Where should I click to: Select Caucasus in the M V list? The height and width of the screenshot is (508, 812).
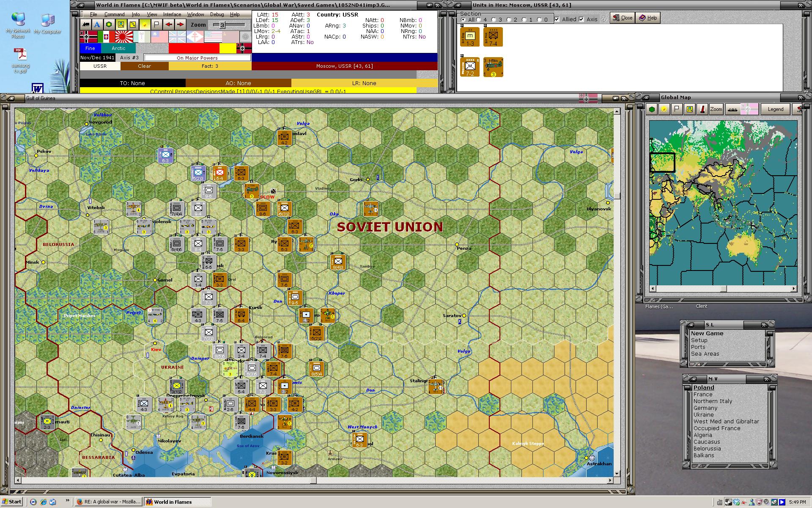[706, 442]
